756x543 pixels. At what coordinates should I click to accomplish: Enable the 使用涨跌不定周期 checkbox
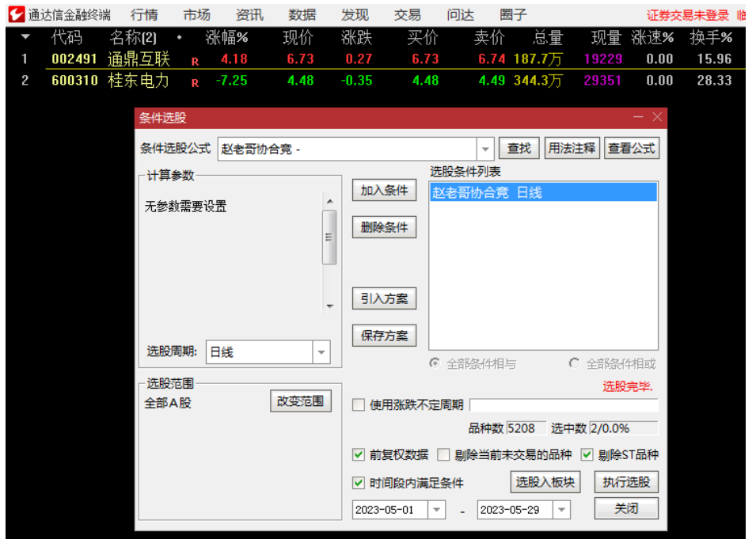click(358, 404)
